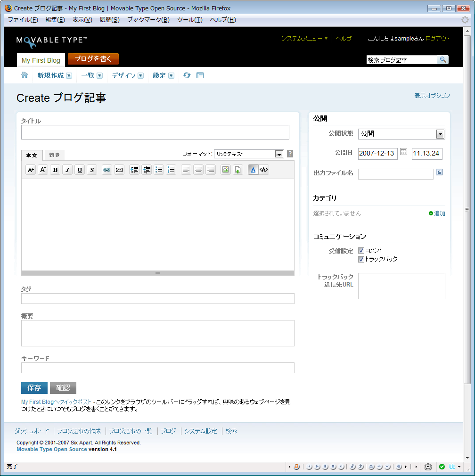The image size is (475, 476).
Task: Switch to the 続き tab
Action: click(x=54, y=155)
